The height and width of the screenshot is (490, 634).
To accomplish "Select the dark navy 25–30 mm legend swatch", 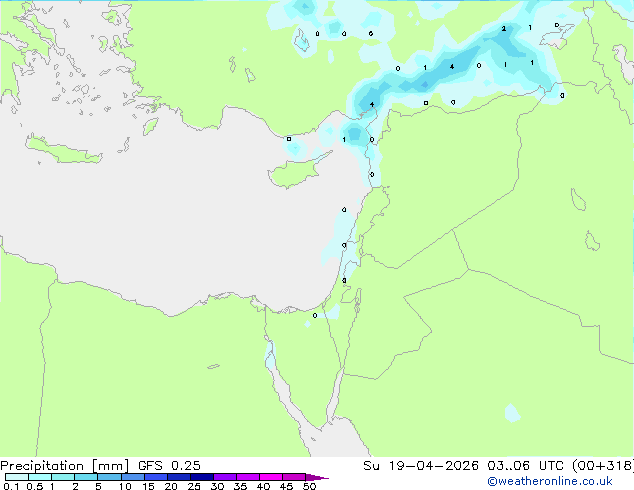I will point(202,477).
